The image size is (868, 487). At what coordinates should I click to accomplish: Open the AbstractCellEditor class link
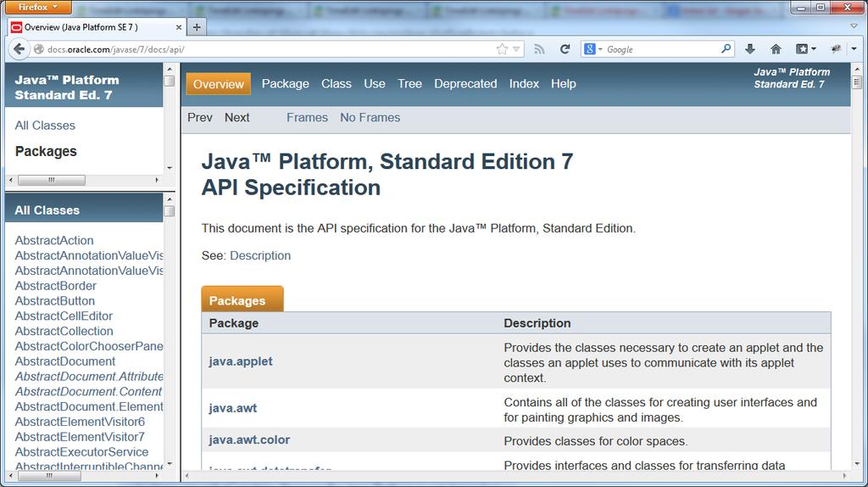pyautogui.click(x=64, y=316)
